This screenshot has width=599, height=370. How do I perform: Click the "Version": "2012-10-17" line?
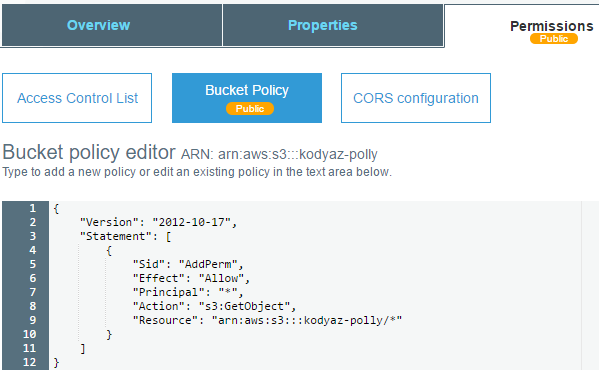tap(158, 222)
